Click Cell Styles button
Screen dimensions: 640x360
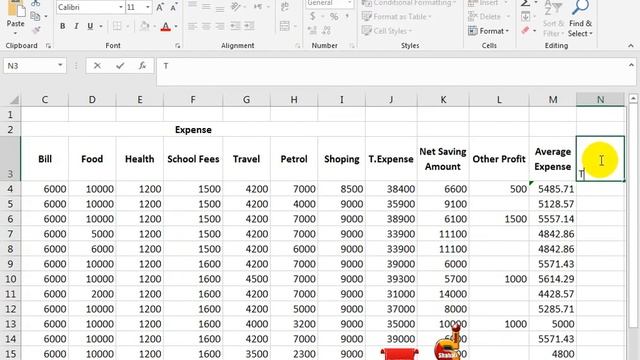[x=387, y=31]
